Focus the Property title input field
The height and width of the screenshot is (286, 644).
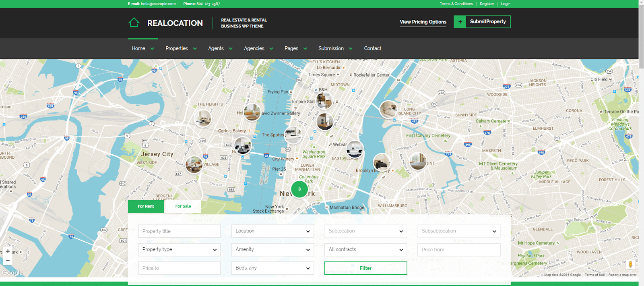(180, 231)
